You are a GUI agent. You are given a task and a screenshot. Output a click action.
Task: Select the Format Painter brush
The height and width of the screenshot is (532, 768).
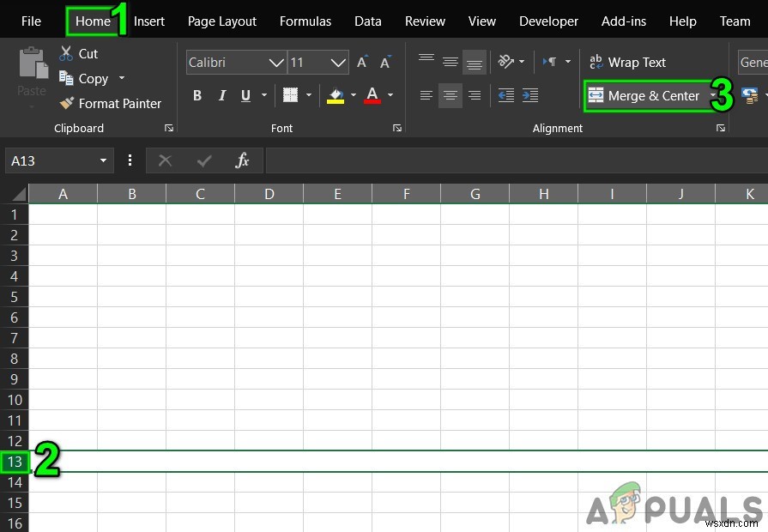click(x=67, y=103)
